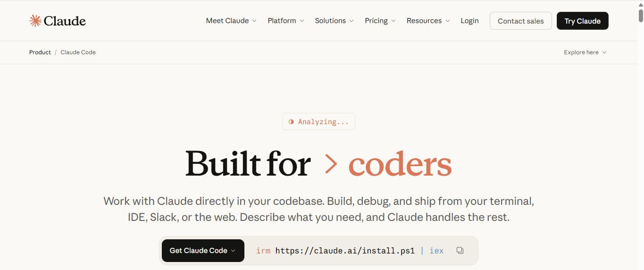Click the 'Built for' headline text
Viewport: 644px width, 270px height.
click(x=248, y=163)
